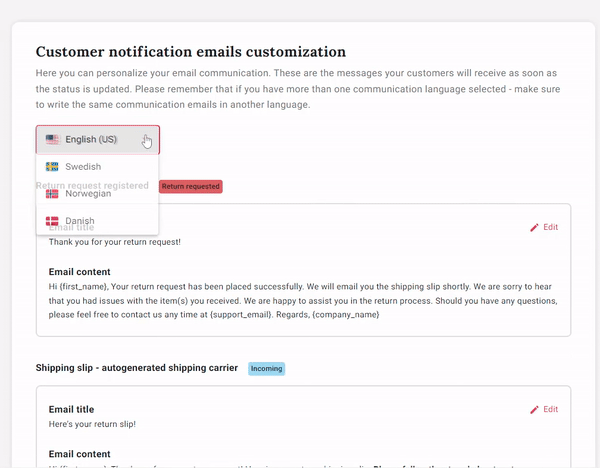This screenshot has height=468, width=600.
Task: Click pencil icon on shipping slip email card
Action: click(534, 410)
